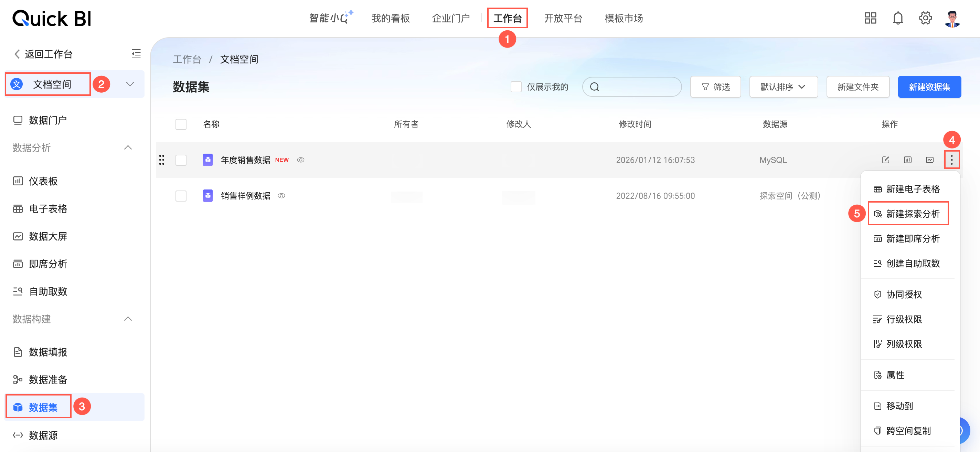Open the settings gear icon
The height and width of the screenshot is (452, 980).
point(925,18)
